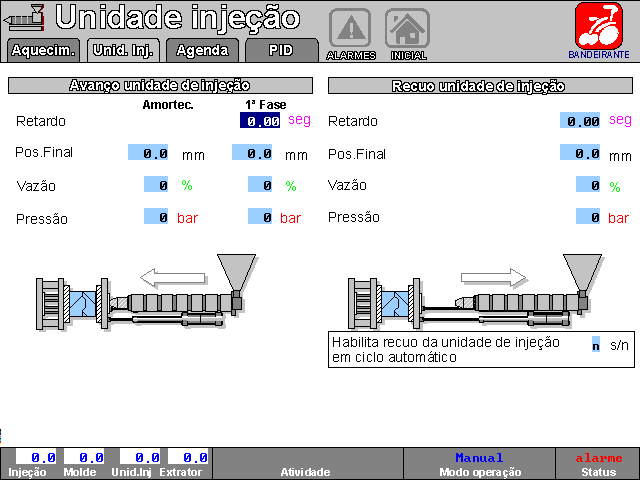The image size is (640, 480).
Task: Select the Unid. Inj. tab
Action: tap(123, 50)
